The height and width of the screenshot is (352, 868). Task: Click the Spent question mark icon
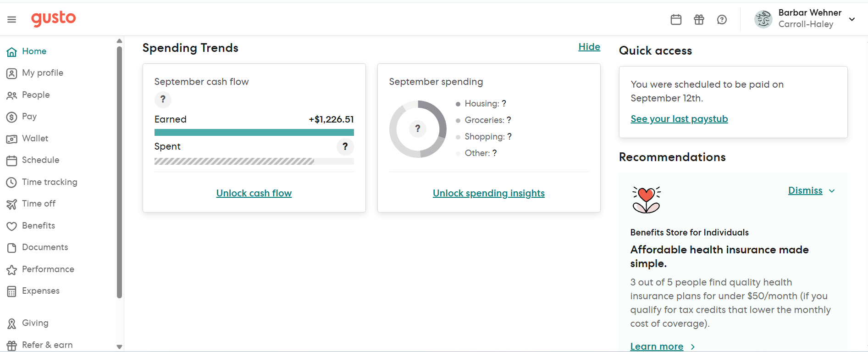345,146
